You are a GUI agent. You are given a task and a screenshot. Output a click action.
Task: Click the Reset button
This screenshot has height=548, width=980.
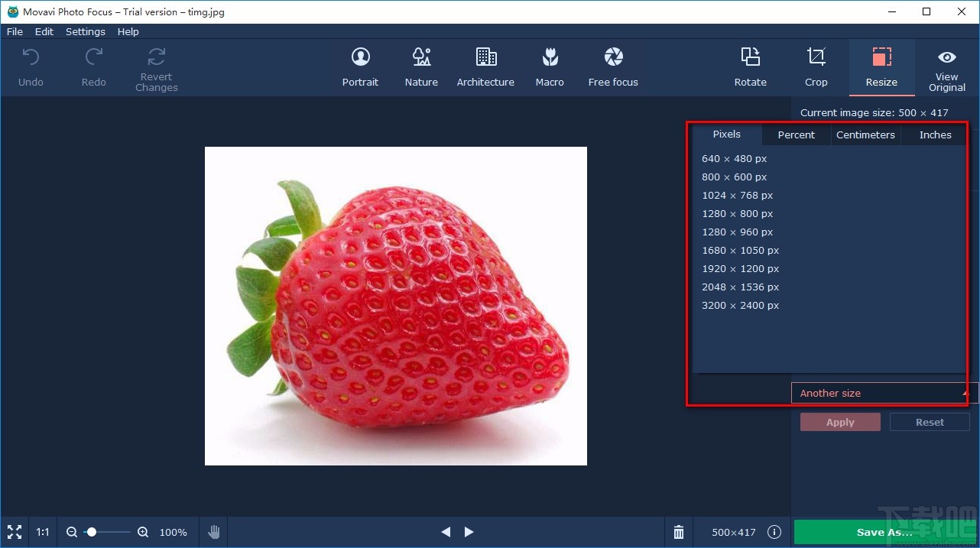click(930, 422)
